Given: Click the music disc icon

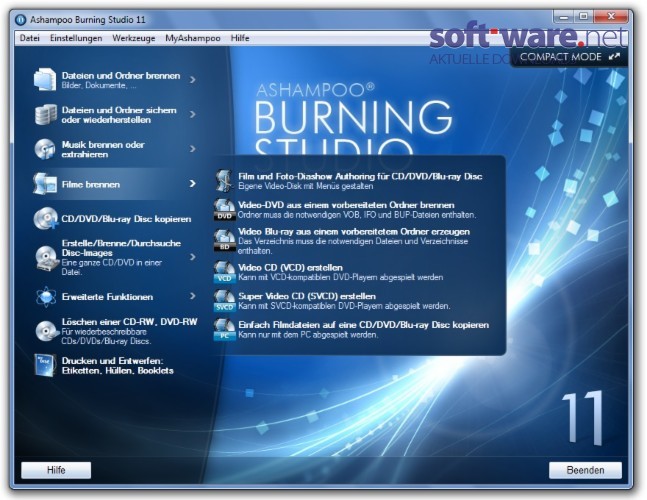Looking at the screenshot, I should tap(45, 149).
